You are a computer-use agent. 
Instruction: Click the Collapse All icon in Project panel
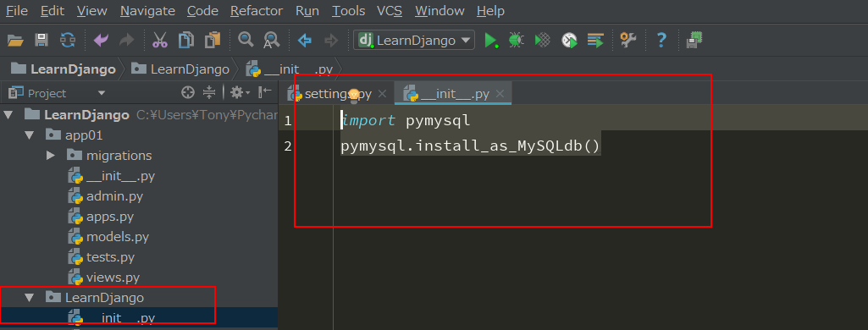(208, 92)
